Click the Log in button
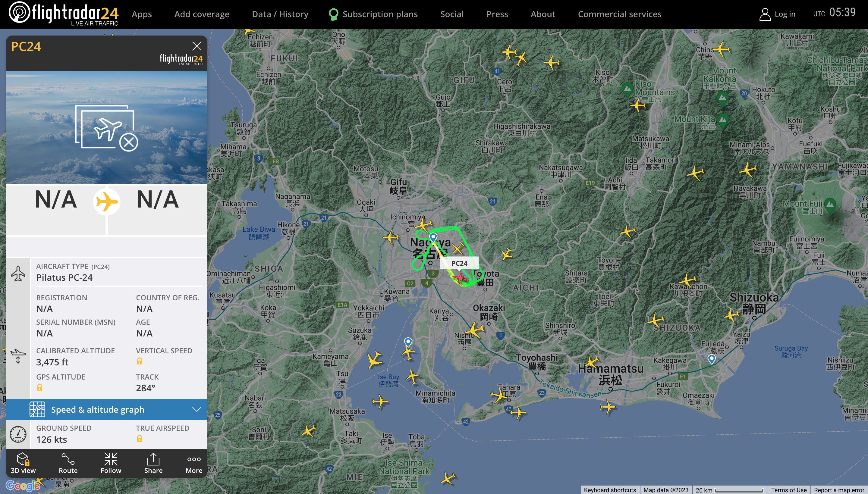This screenshot has height=494, width=868. click(777, 14)
